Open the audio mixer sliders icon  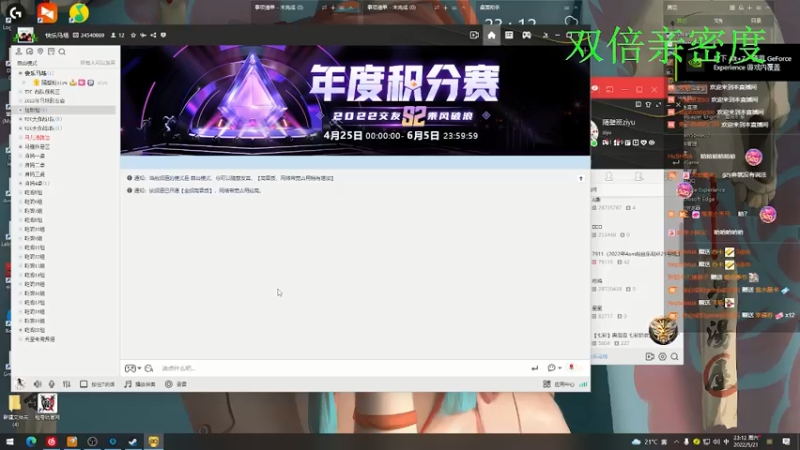(x=67, y=384)
